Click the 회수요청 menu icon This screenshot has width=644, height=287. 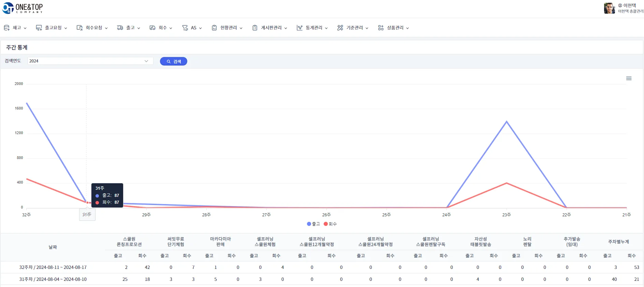79,28
